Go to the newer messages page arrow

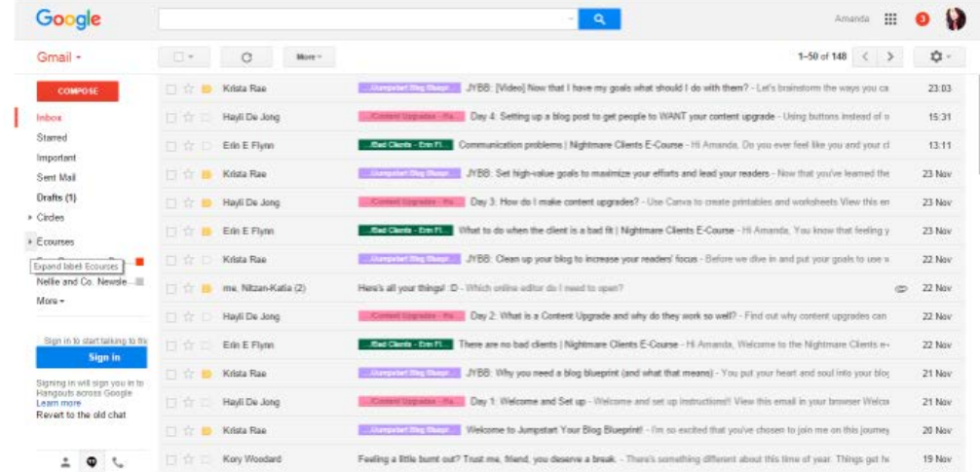tap(866, 56)
